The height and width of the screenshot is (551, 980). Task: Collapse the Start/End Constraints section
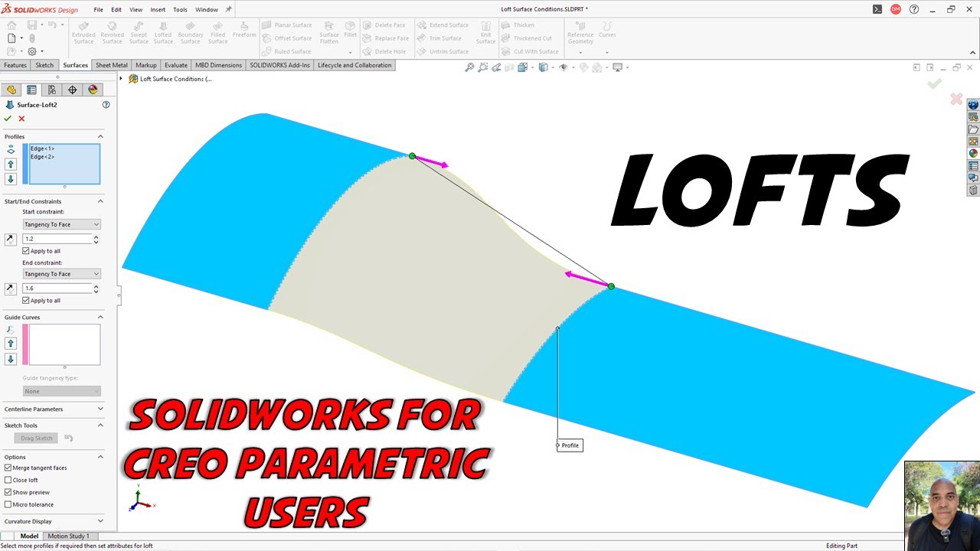pyautogui.click(x=100, y=201)
